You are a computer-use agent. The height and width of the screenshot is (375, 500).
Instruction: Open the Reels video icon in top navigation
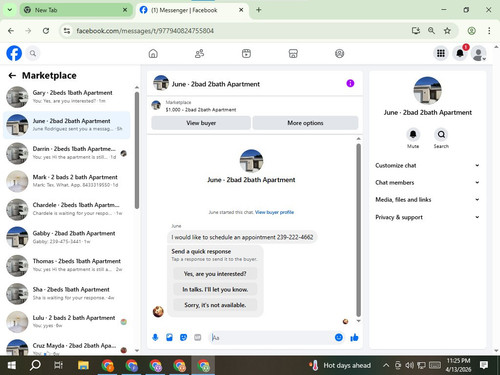click(246, 53)
